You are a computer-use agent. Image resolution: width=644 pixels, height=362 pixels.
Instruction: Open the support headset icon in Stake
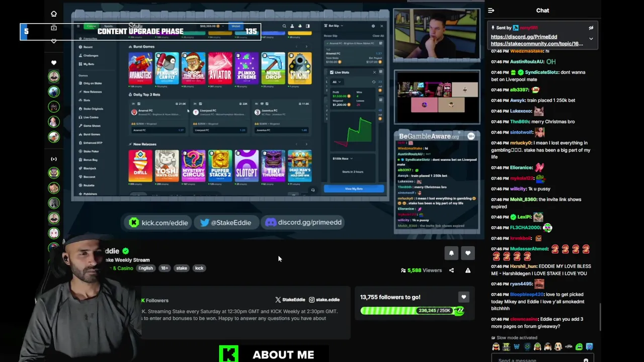pyautogui.click(x=313, y=190)
